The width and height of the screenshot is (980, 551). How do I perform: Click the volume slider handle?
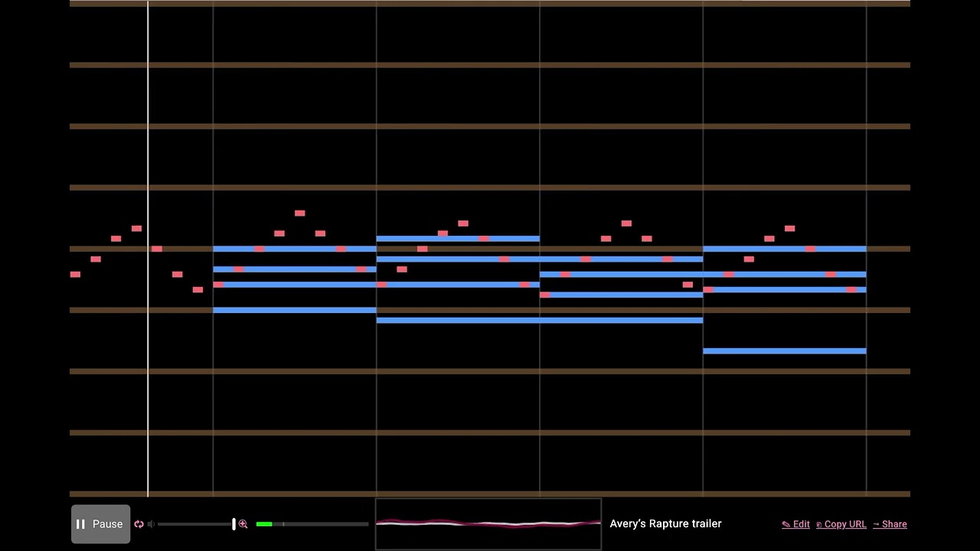pyautogui.click(x=234, y=524)
